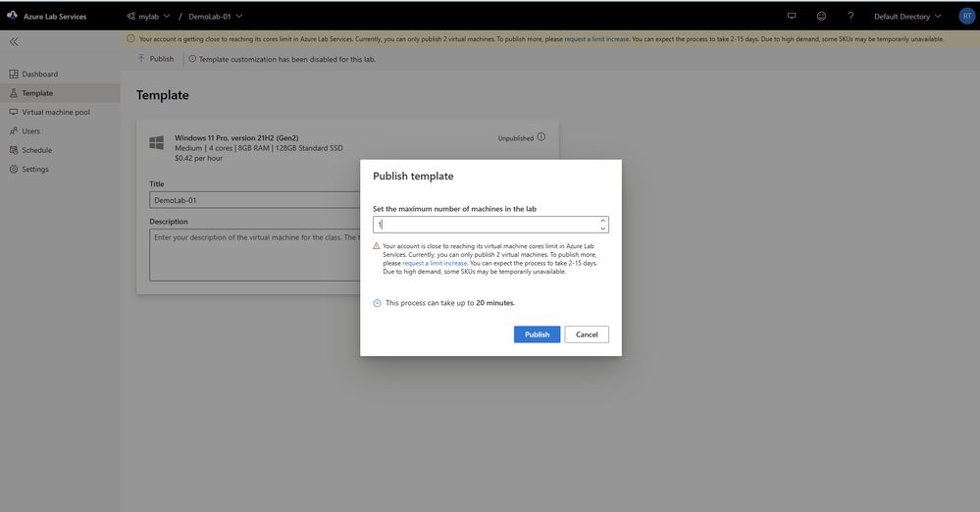Click the feedback smiley icon
This screenshot has width=980, height=512.
point(821,17)
